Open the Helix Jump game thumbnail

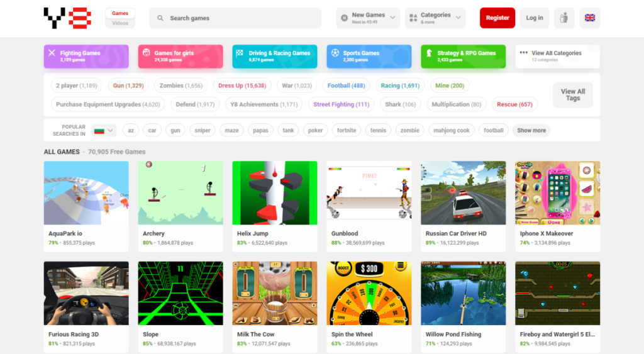[274, 193]
